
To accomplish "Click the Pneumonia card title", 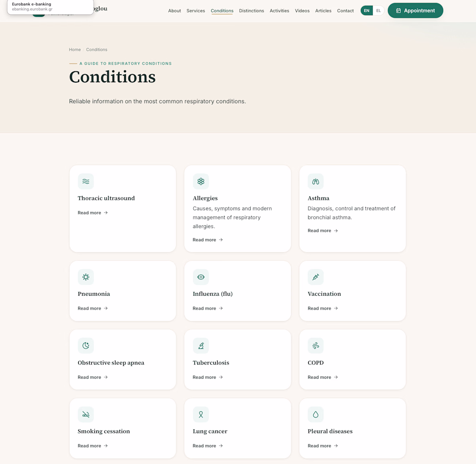I will coord(94,294).
